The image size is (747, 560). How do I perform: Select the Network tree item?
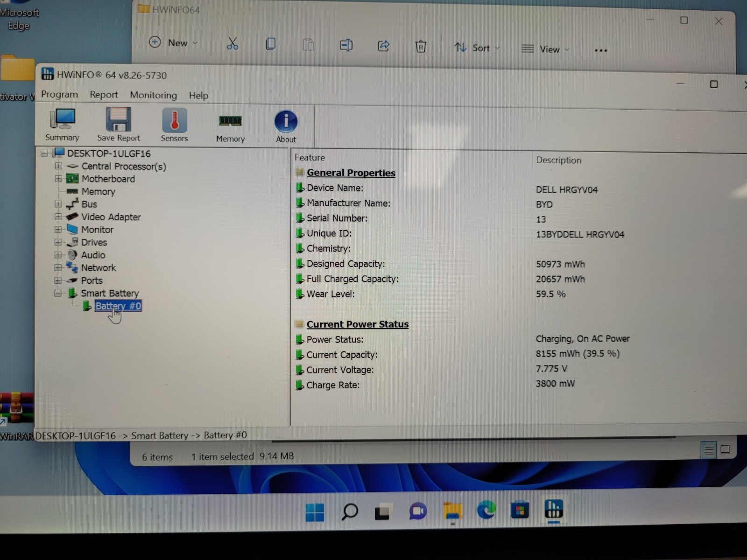99,267
